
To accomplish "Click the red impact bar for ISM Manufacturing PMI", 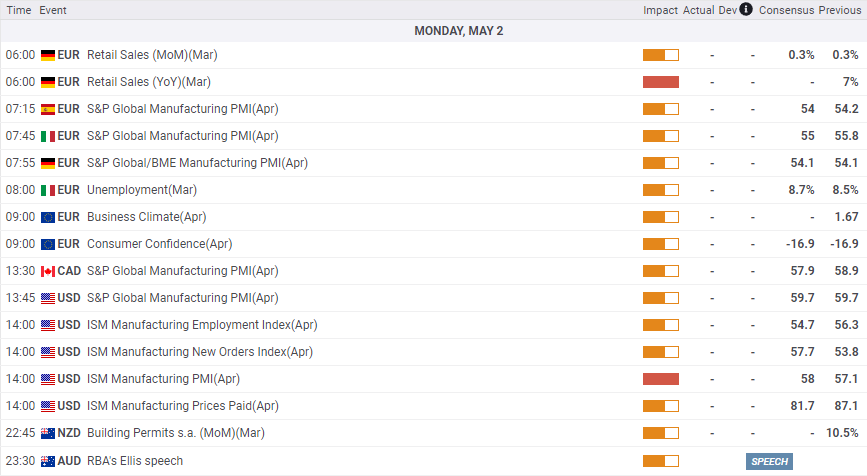I will click(660, 379).
